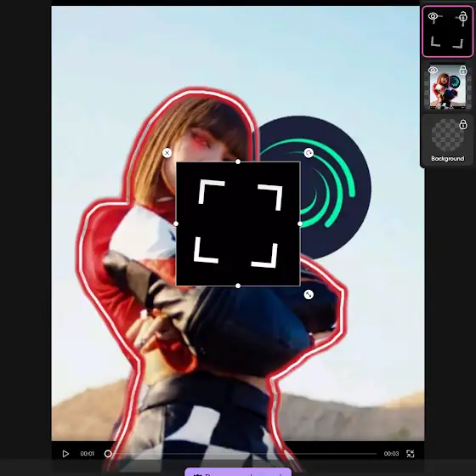Click the top-edge handle of the selected sticker
The image size is (476, 476).
(238, 161)
